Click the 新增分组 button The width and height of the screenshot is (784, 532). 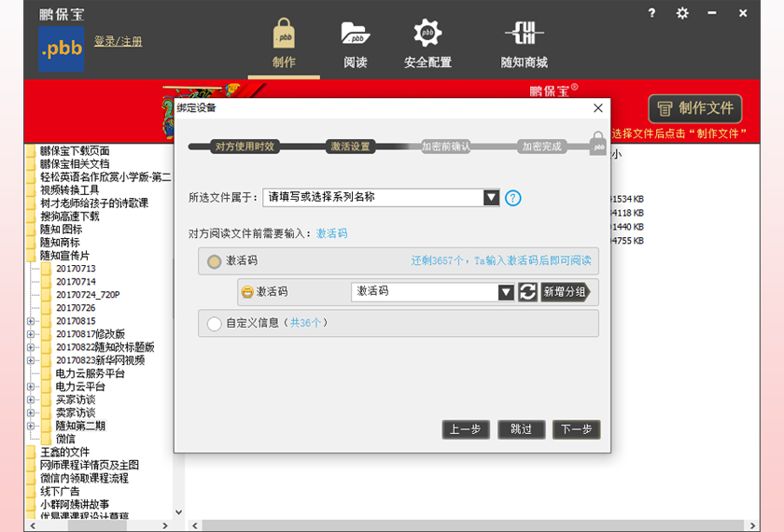(x=565, y=292)
